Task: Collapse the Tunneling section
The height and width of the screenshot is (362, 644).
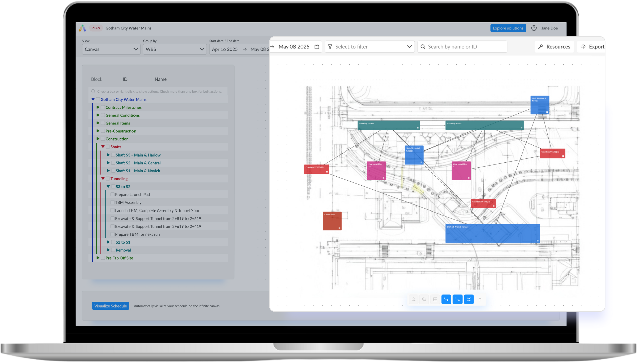Action: click(x=103, y=179)
